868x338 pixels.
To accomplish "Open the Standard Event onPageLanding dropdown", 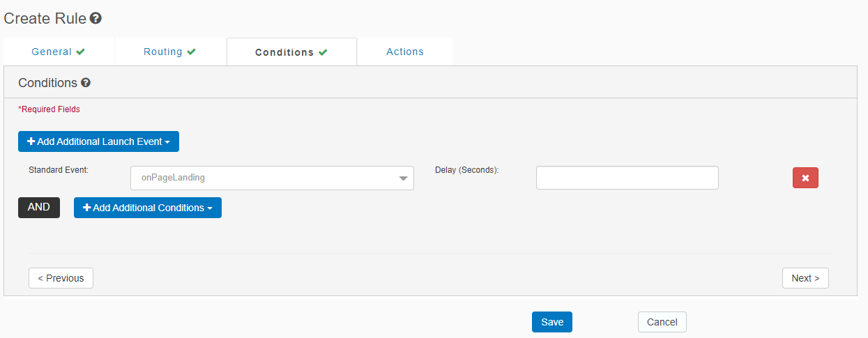I will (272, 178).
